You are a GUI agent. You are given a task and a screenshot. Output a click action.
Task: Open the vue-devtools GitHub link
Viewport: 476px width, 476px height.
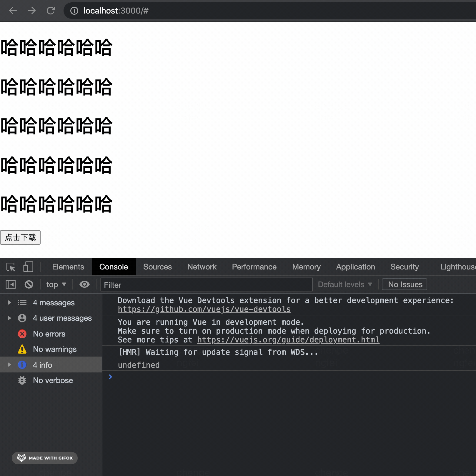point(204,309)
